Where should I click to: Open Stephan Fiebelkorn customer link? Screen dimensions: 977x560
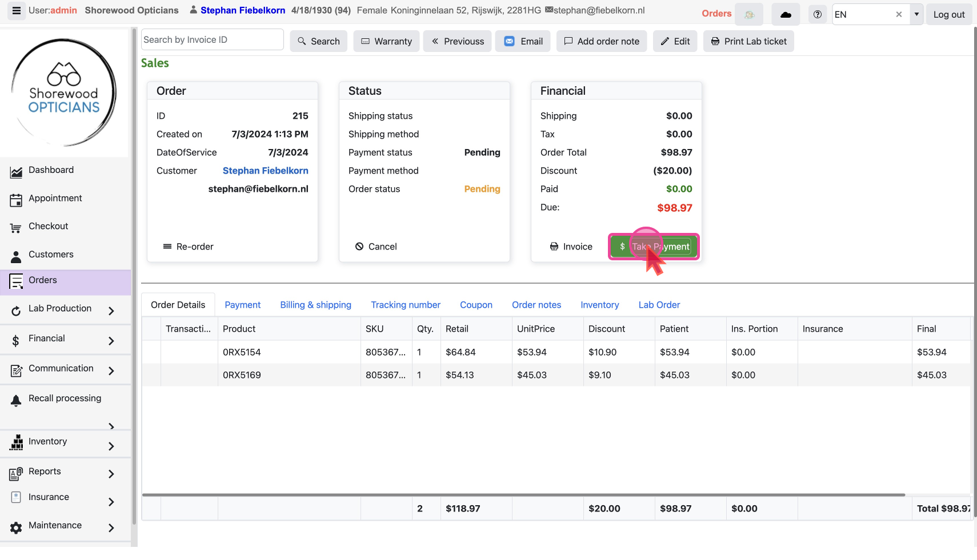pyautogui.click(x=265, y=171)
